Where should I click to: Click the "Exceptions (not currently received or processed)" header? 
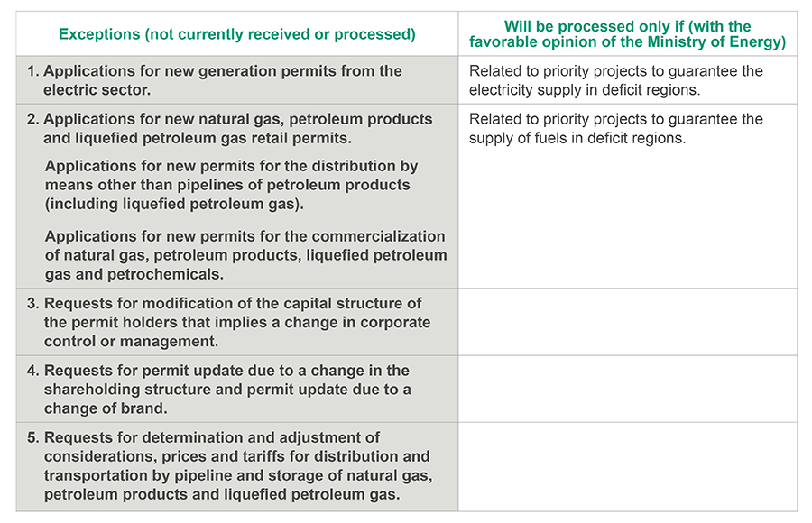coord(236,34)
